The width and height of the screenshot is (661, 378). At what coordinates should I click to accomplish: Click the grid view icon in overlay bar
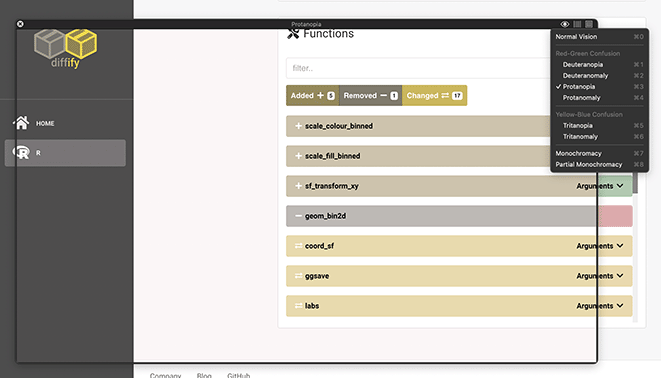pyautogui.click(x=589, y=24)
